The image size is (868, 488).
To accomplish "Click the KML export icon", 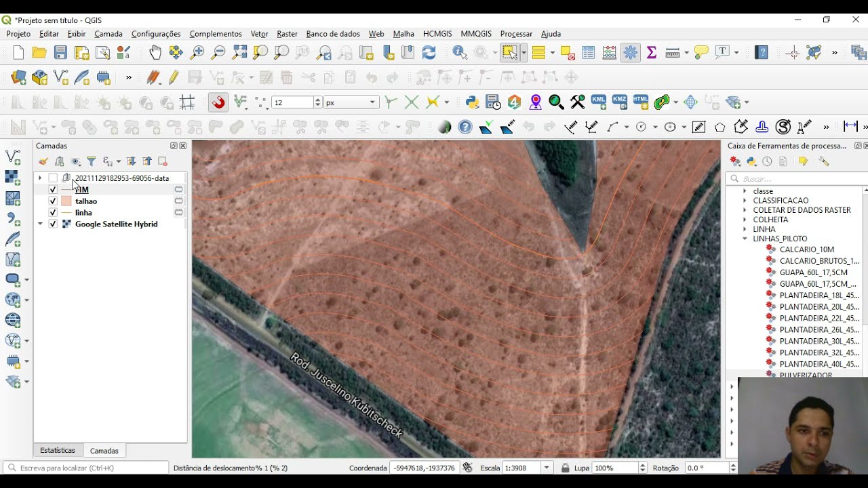I will coord(599,102).
